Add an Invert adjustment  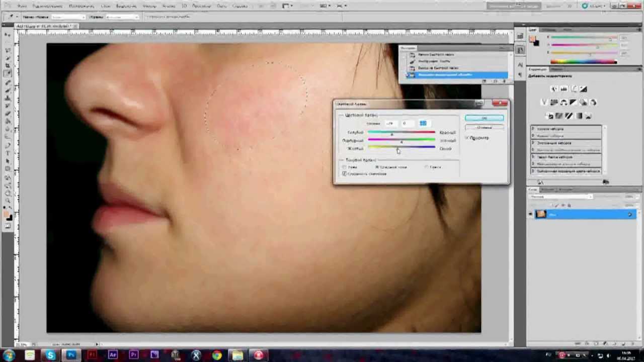pyautogui.click(x=549, y=116)
